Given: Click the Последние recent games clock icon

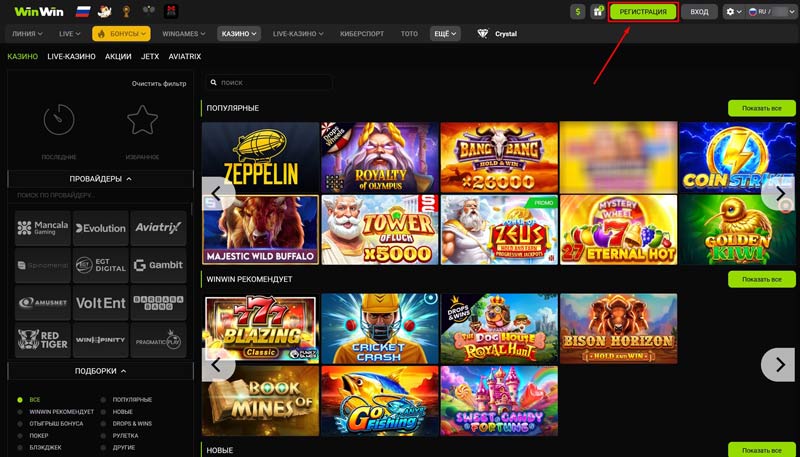Looking at the screenshot, I should point(59,121).
